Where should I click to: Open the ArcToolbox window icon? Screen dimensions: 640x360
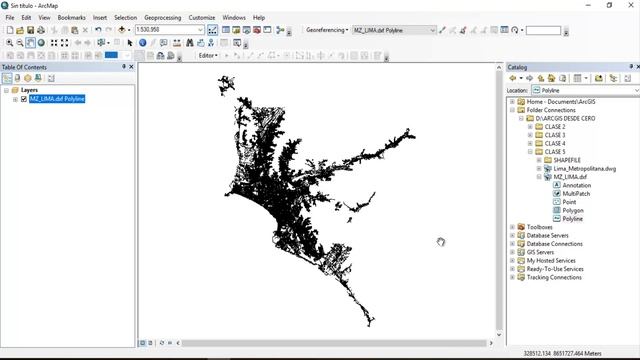257,30
